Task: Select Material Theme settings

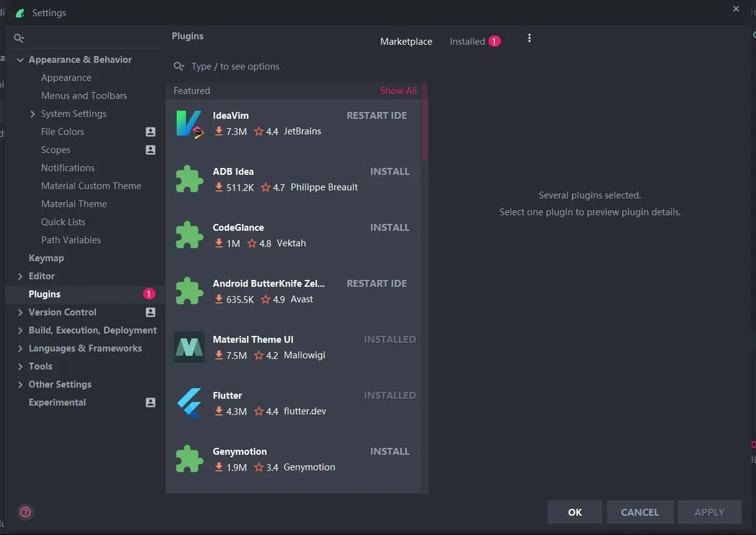Action: click(x=74, y=204)
